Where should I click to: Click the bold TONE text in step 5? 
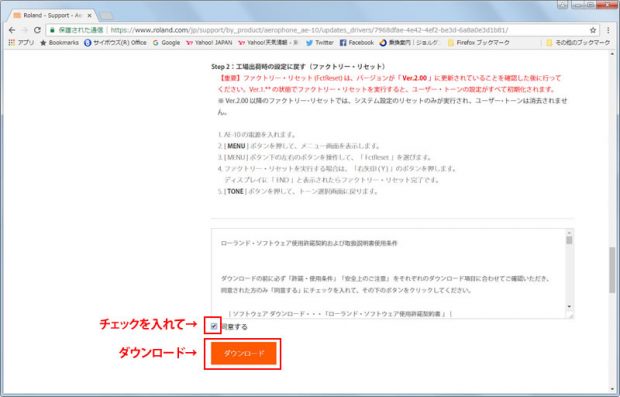(235, 191)
